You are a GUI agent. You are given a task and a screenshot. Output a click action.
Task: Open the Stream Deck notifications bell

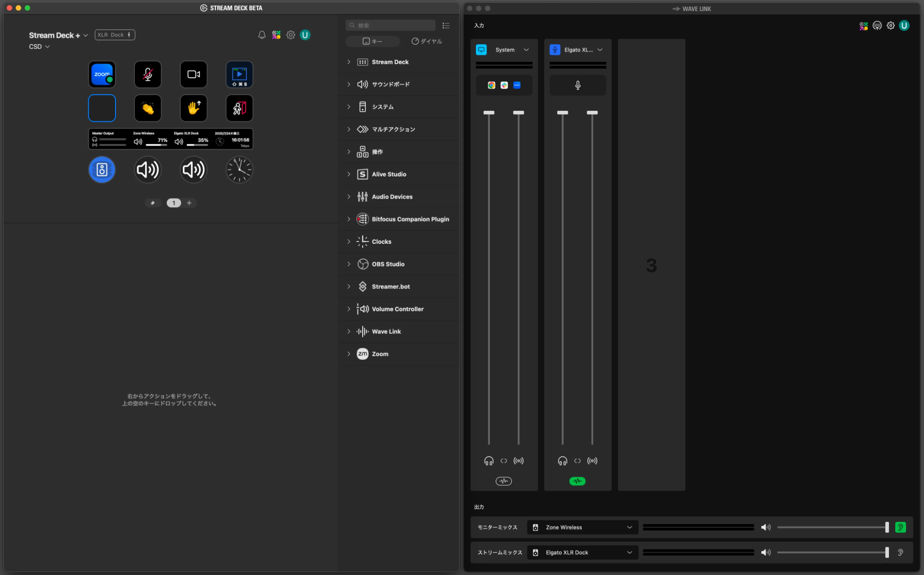pyautogui.click(x=262, y=35)
